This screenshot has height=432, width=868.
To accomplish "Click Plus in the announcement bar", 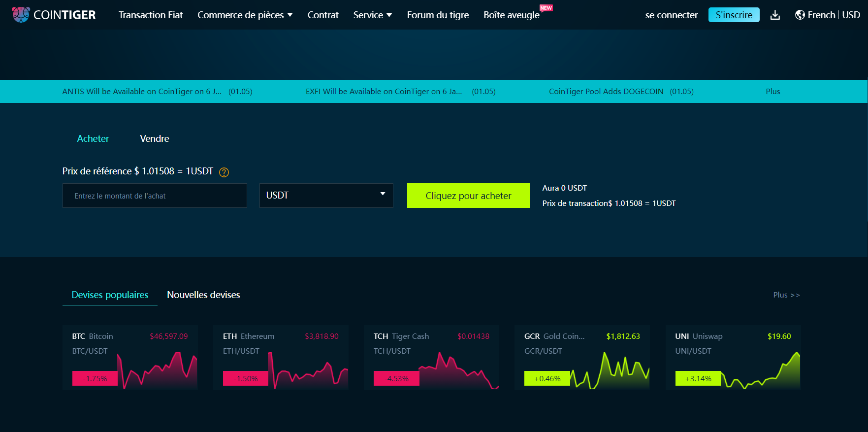I will tap(773, 92).
